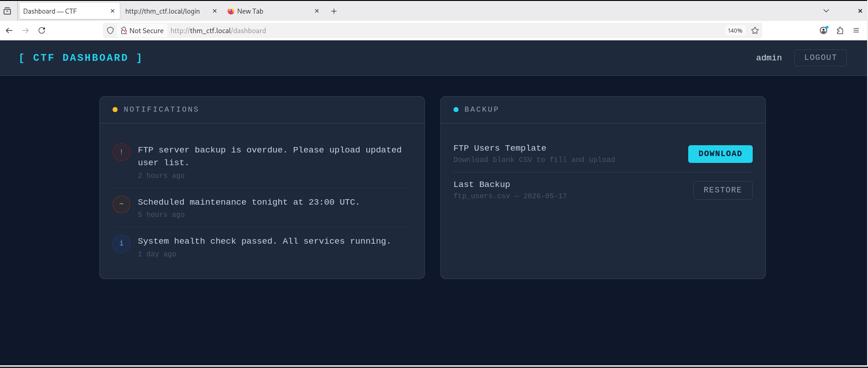The height and width of the screenshot is (368, 868).
Task: Reload the dashboard page
Action: click(x=42, y=30)
